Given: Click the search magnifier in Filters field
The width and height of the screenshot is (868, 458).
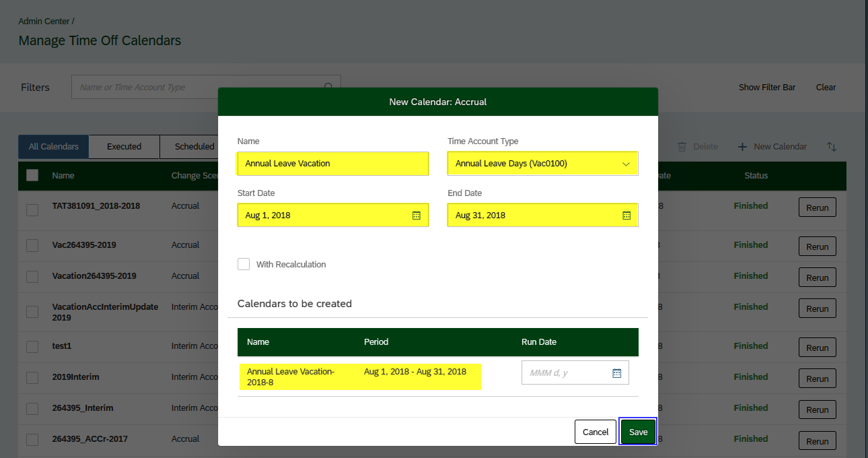Looking at the screenshot, I should click(x=329, y=87).
